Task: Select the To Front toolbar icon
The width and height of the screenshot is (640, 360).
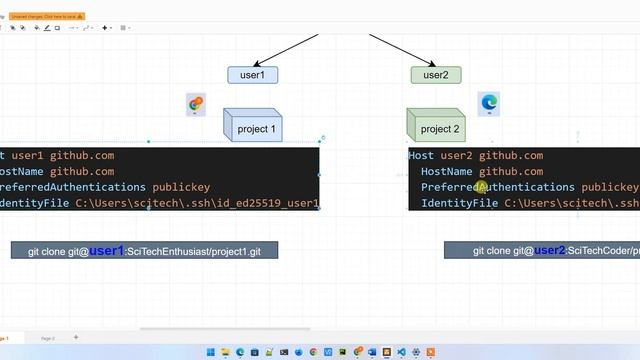Action: tap(13, 28)
